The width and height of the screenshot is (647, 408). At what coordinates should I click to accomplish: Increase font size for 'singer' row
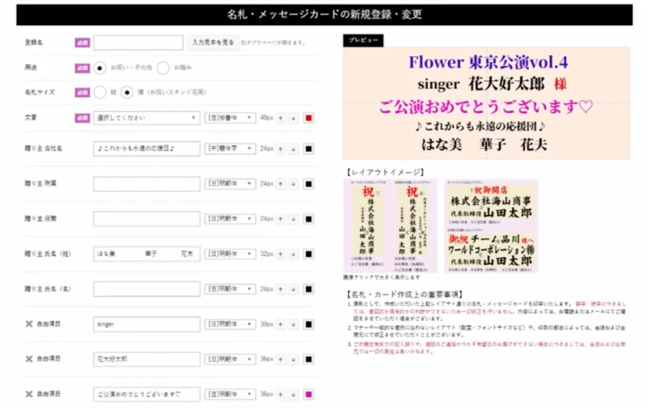(x=281, y=324)
